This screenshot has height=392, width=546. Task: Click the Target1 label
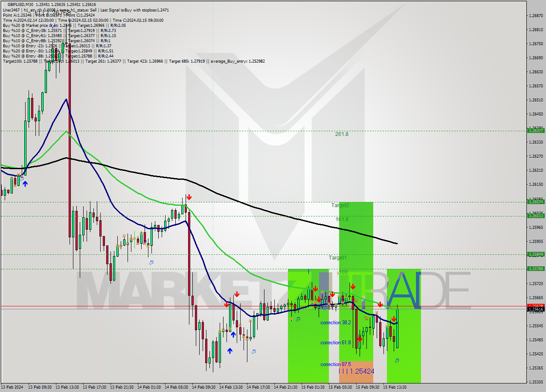click(x=337, y=257)
